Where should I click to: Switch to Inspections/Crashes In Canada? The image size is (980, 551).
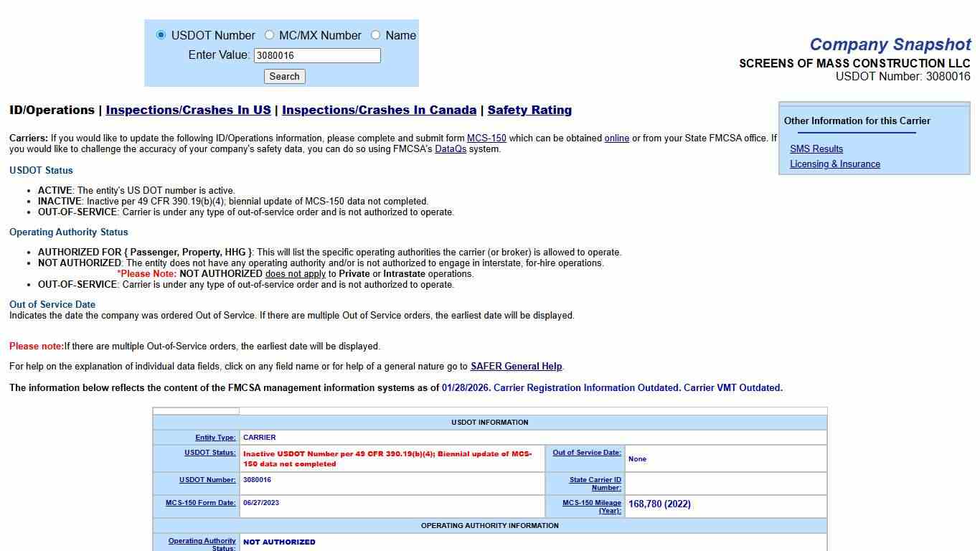point(379,110)
